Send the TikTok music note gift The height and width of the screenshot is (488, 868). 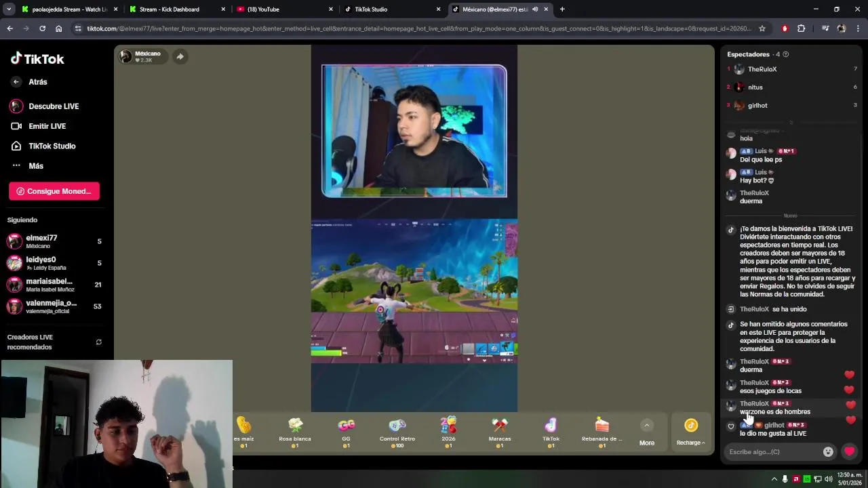pyautogui.click(x=551, y=432)
